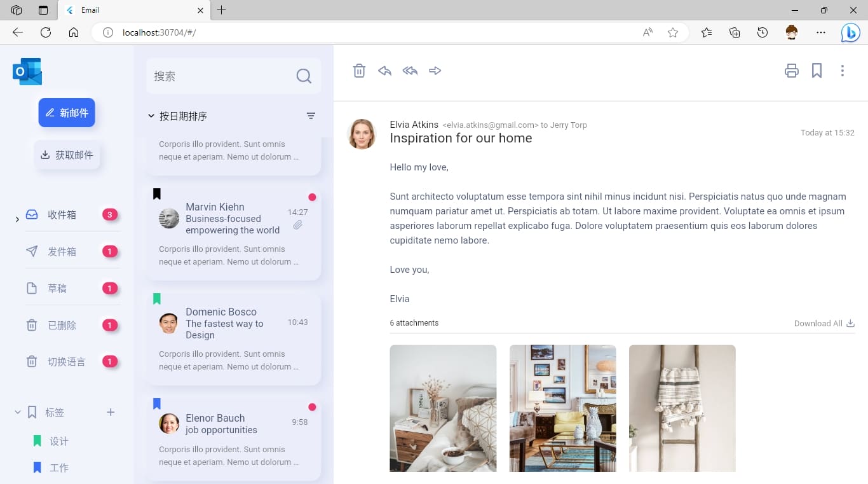Open Domenic Bosco's email
Screen dimensions: 868x484
pyautogui.click(x=234, y=337)
